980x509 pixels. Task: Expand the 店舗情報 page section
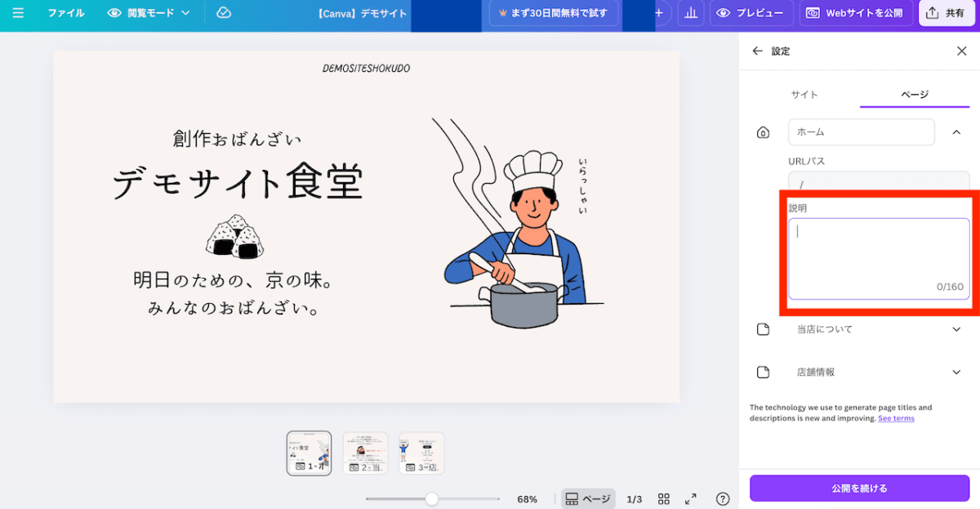coord(956,372)
